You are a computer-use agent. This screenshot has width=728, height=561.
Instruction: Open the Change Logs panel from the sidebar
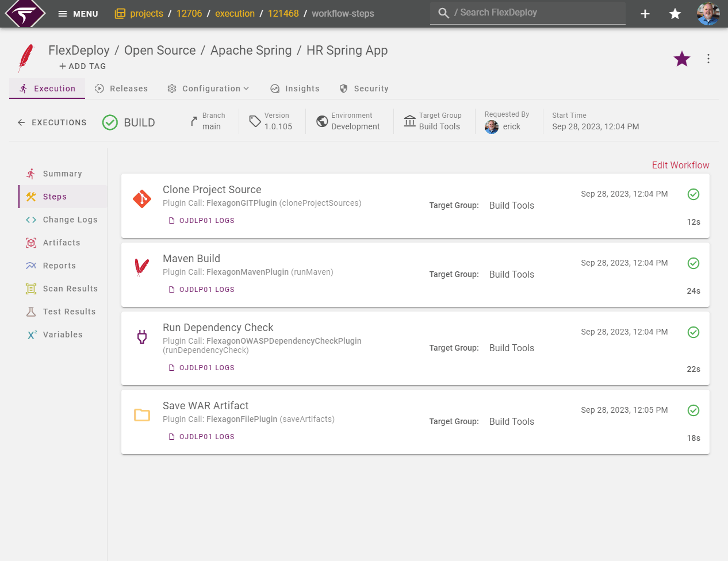click(32, 220)
